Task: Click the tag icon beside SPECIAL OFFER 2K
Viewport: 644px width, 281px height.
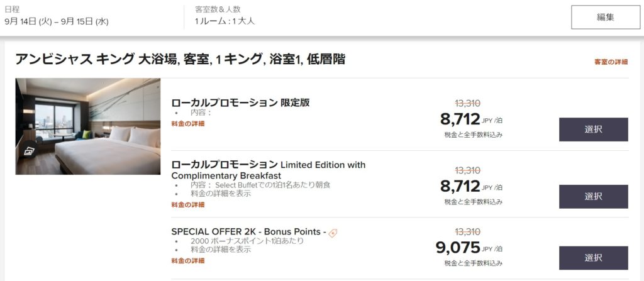Action: click(333, 233)
